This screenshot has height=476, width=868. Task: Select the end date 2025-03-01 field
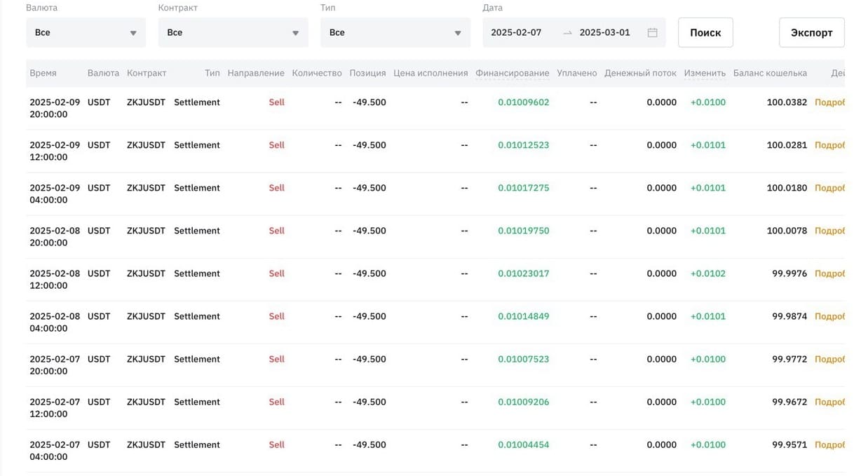tap(604, 32)
